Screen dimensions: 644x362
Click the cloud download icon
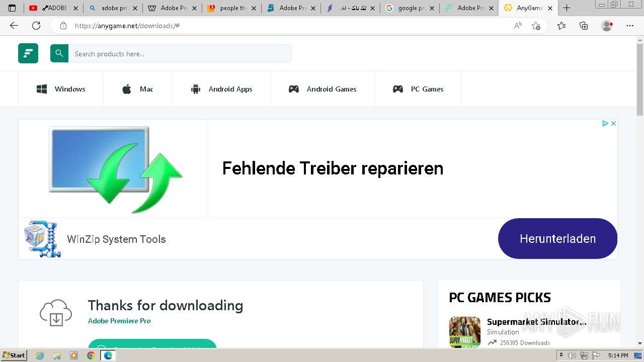(x=56, y=312)
